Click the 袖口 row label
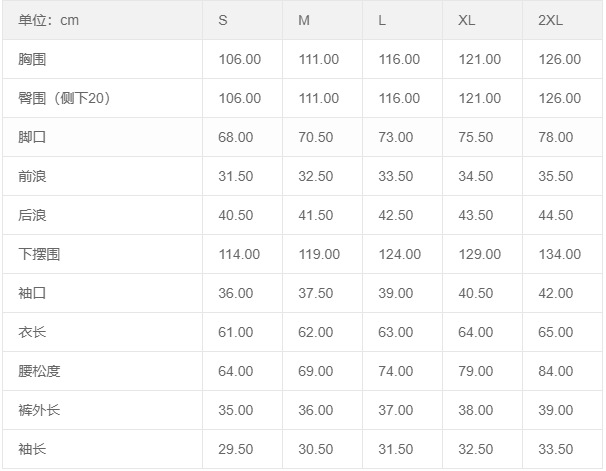 click(x=32, y=293)
